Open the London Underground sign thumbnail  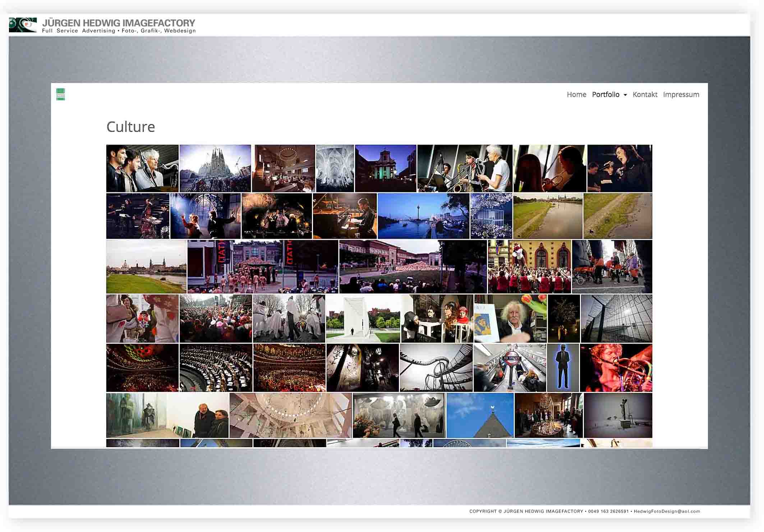point(510,367)
